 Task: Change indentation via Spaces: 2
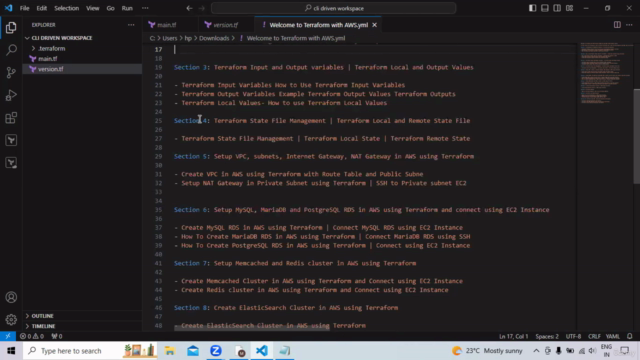(547, 336)
